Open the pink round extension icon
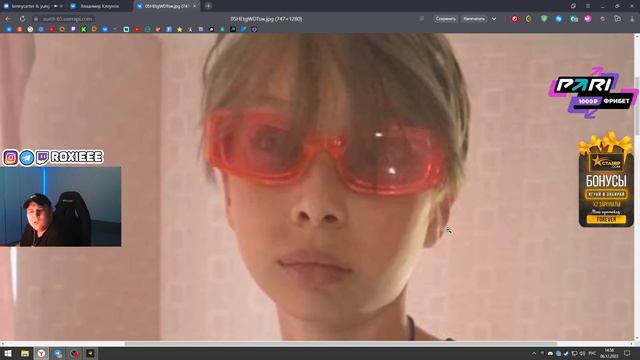This screenshot has height=360, width=640. point(588,19)
